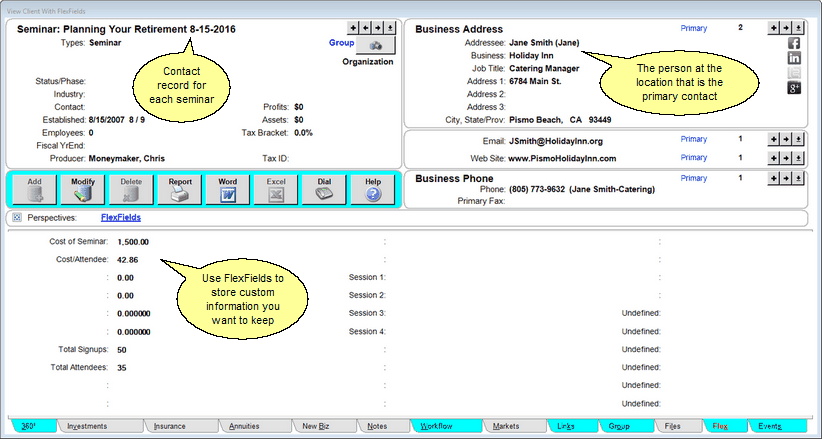Screen dimensions: 822x439
Task: Click the greyed Twitter icon in Business Address
Action: (794, 73)
